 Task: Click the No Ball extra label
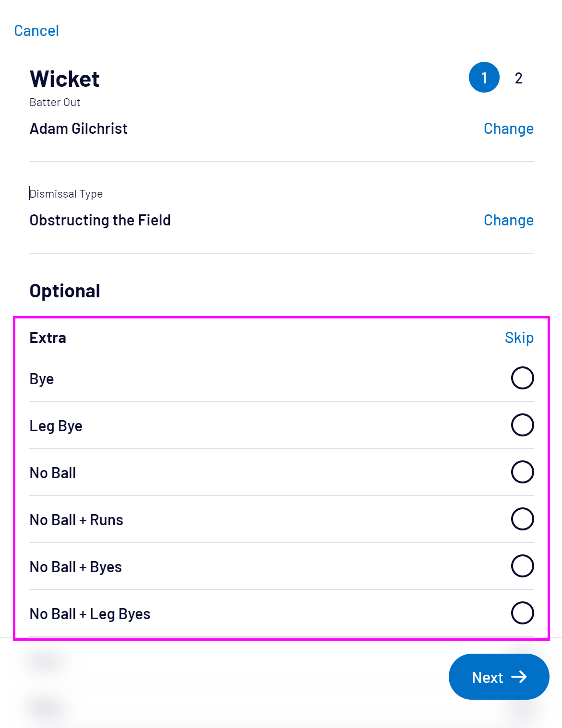[53, 473]
